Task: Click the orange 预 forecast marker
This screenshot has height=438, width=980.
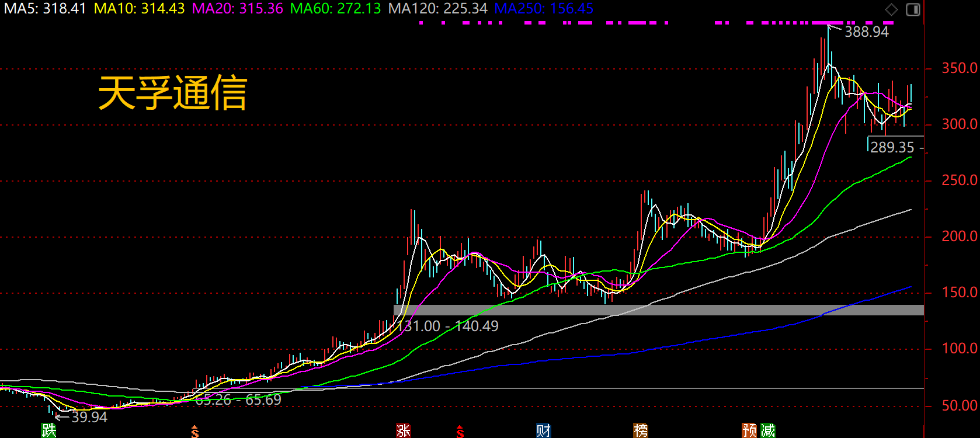Action: click(749, 430)
